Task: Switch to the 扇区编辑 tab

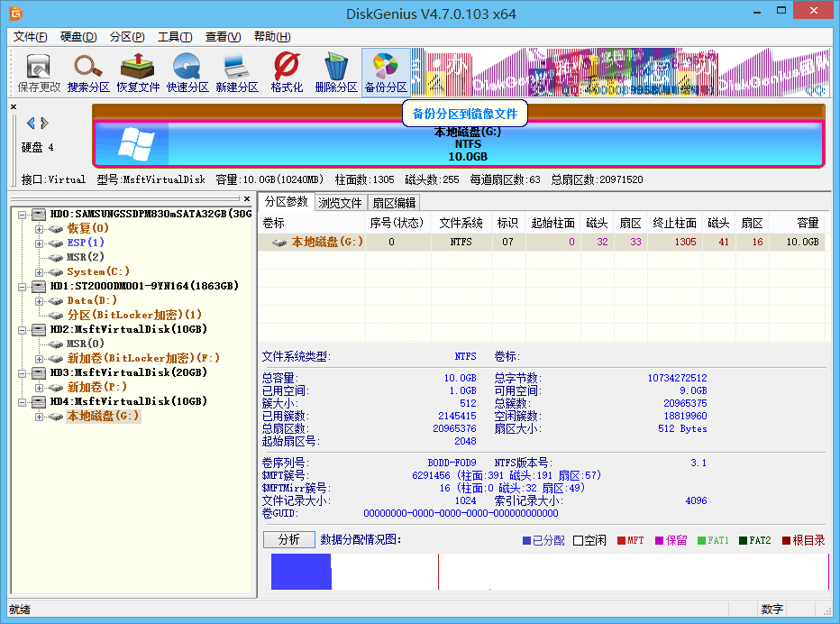Action: point(394,203)
